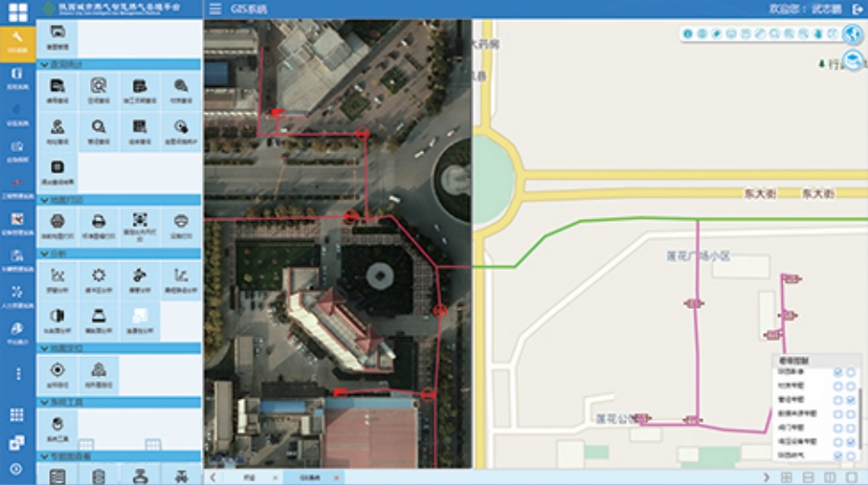
Task: Uncheck the right checkbox in the third layer row
Action: (x=850, y=400)
